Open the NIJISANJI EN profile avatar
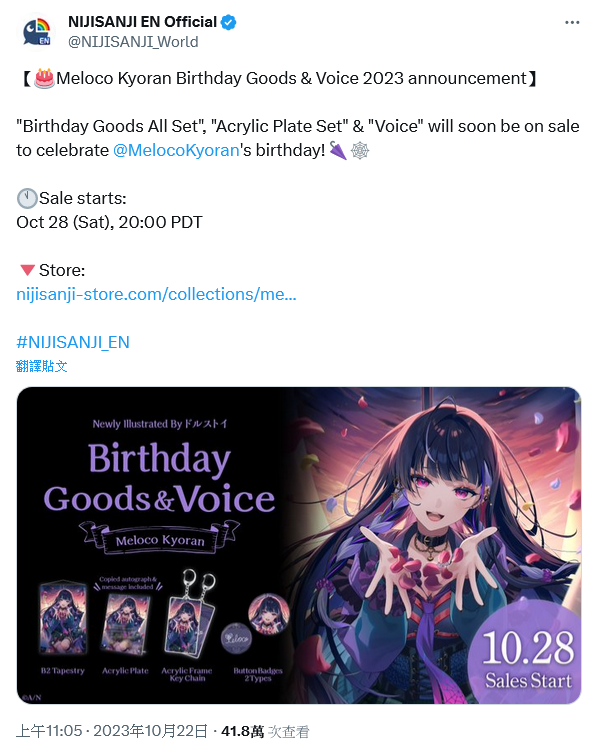The image size is (598, 756). click(38, 33)
